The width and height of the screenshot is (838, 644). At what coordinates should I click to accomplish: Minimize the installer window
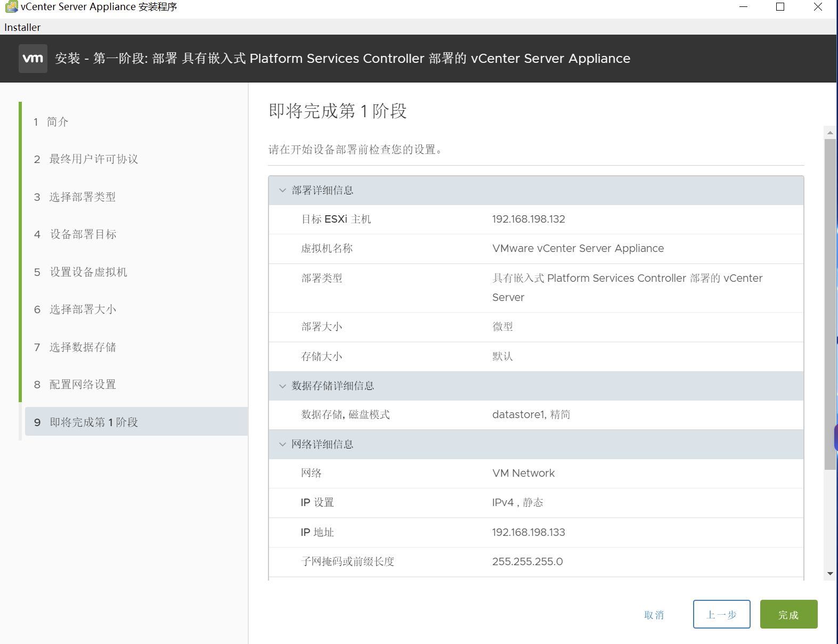click(743, 7)
